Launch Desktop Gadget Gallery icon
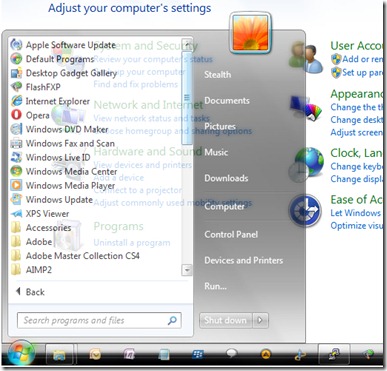The width and height of the screenshot is (387, 371). [16, 73]
